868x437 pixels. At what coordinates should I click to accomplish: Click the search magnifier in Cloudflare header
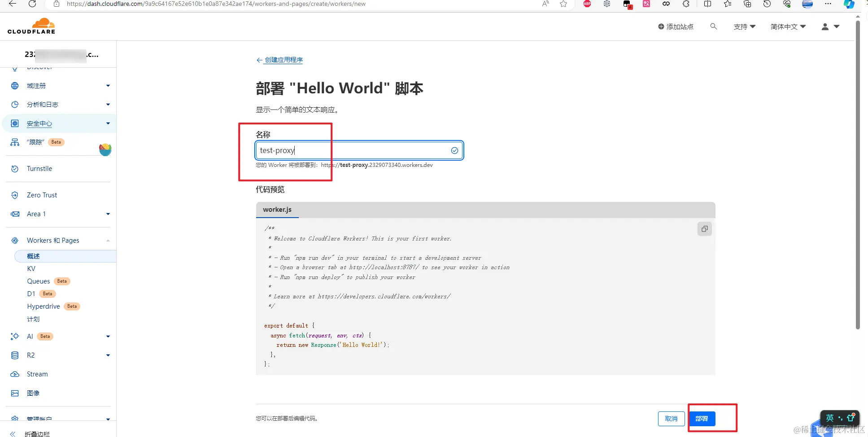[x=714, y=26]
